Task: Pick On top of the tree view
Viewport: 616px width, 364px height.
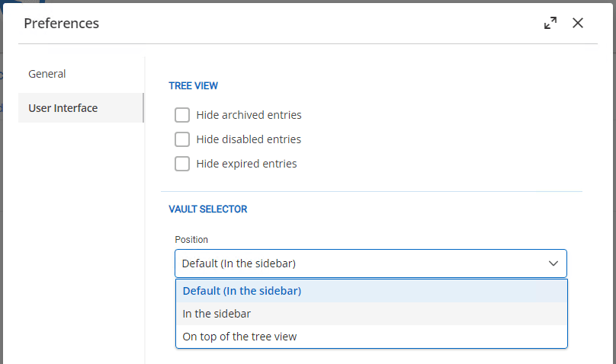Action: pos(371,336)
